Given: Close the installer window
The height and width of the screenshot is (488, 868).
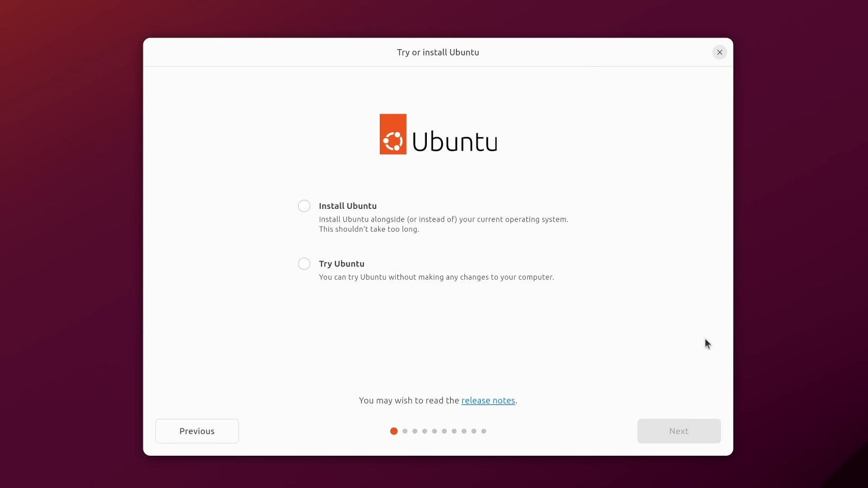Looking at the screenshot, I should pyautogui.click(x=720, y=52).
